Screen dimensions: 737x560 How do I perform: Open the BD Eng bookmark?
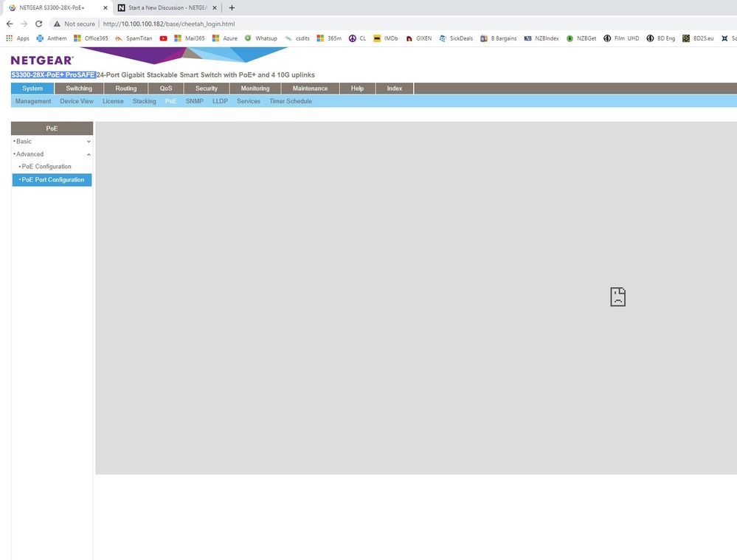660,38
